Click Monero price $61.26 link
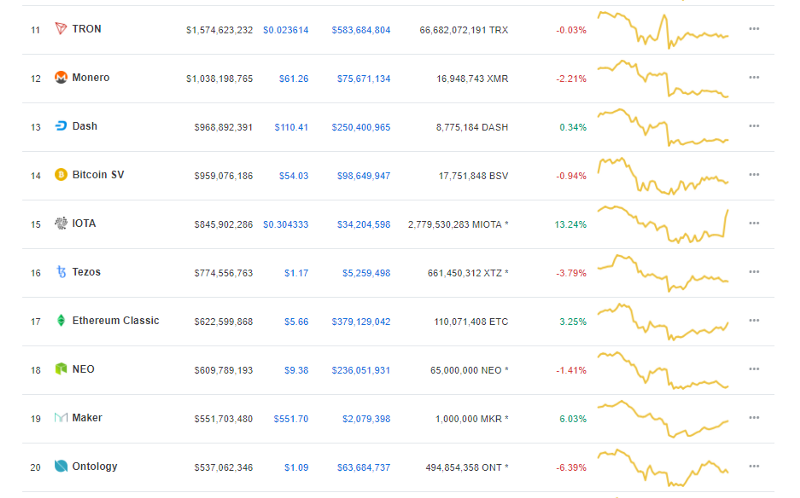 (x=293, y=79)
